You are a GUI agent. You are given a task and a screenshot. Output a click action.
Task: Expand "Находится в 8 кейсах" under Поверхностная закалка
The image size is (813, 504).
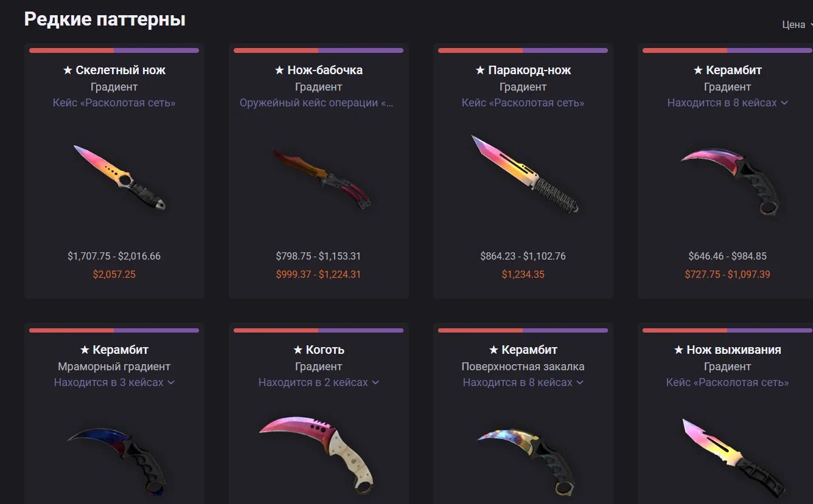click(x=523, y=382)
